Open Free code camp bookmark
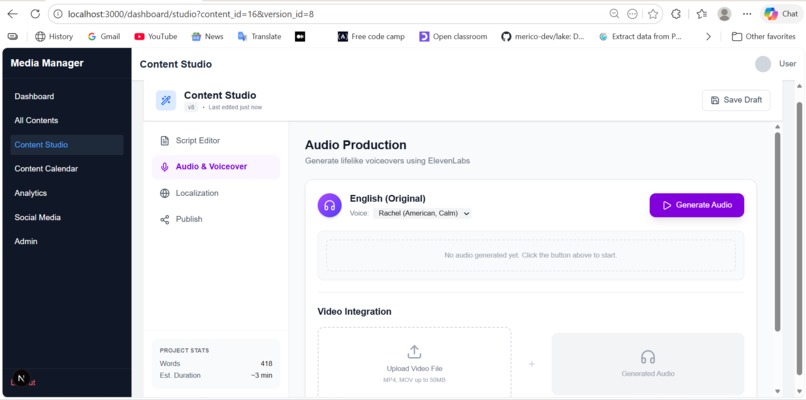This screenshot has width=806, height=400. coord(371,37)
